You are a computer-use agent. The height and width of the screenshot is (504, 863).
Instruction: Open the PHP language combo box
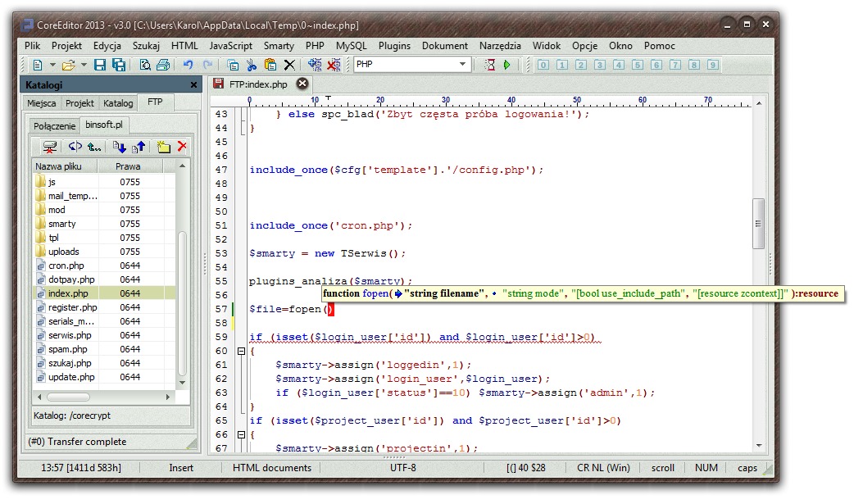412,65
